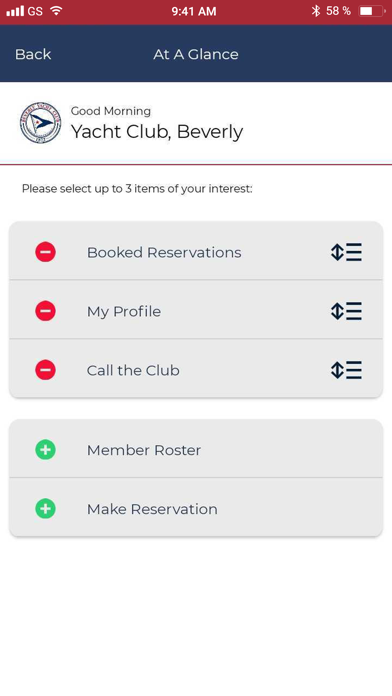
Task: Select the My Profile item label
Action: coord(124,311)
